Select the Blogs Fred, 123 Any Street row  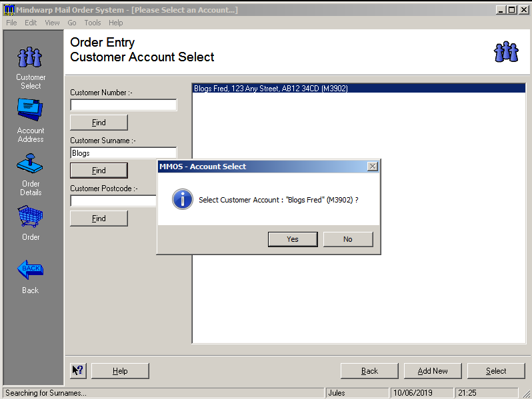point(359,89)
